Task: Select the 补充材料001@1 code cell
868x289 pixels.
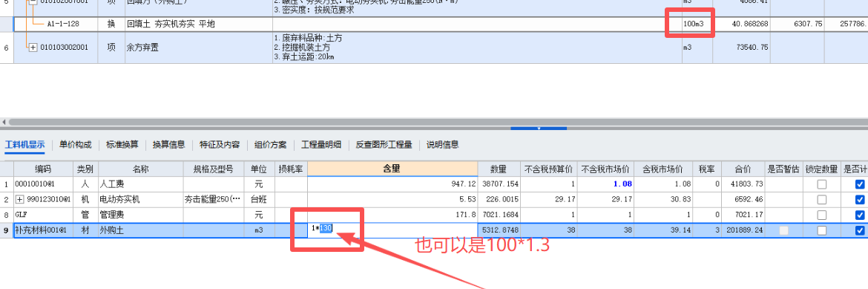Action: (44, 230)
